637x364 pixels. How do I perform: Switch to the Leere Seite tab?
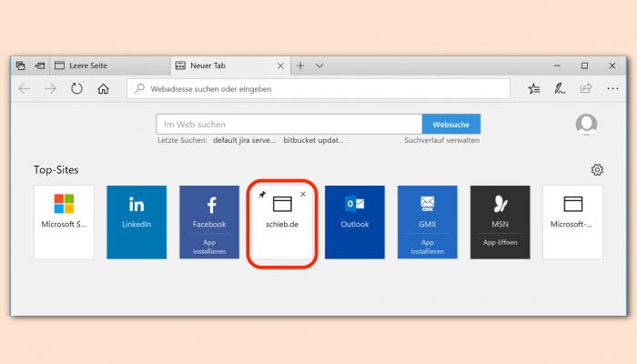pos(110,66)
